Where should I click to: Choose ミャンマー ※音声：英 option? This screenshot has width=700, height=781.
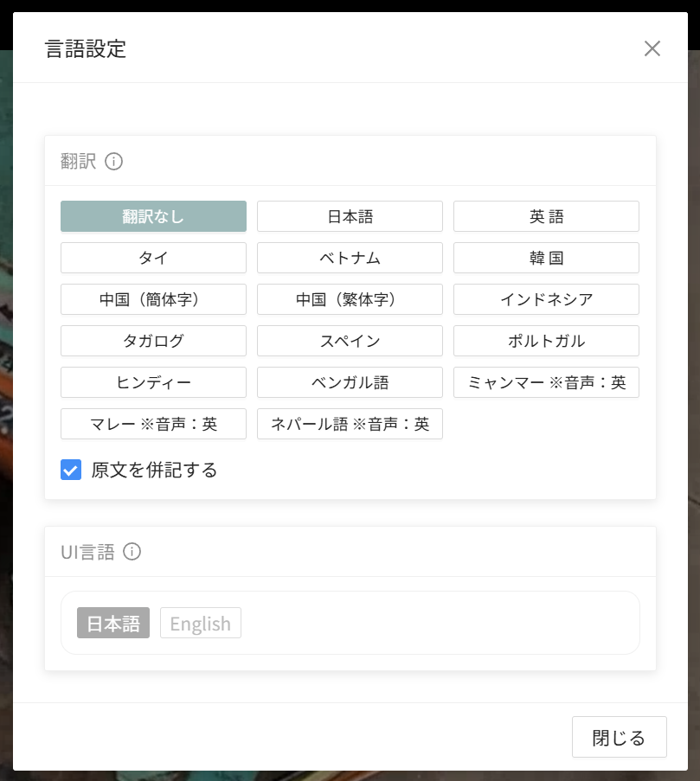546,382
